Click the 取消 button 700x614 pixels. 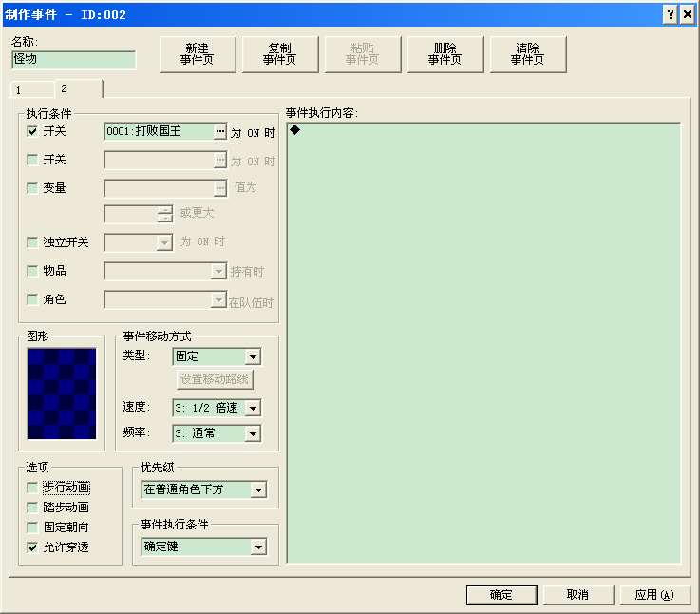click(578, 595)
